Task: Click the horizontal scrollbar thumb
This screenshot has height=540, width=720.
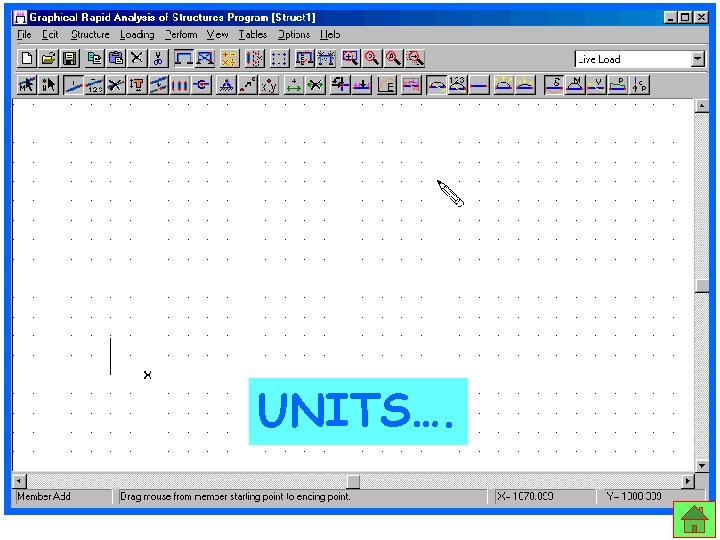Action: point(353,481)
